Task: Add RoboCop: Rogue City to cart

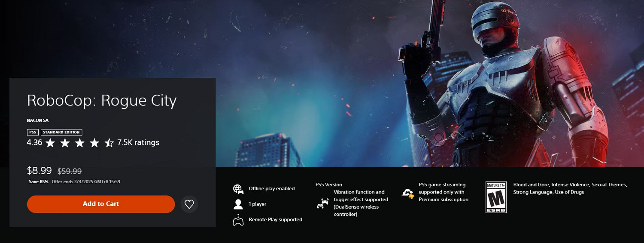Action: click(x=101, y=204)
